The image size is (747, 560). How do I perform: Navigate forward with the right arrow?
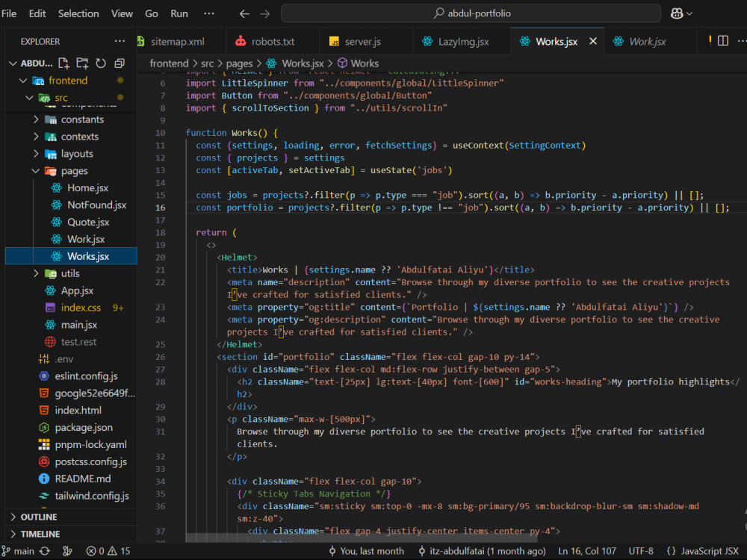[x=265, y=13]
